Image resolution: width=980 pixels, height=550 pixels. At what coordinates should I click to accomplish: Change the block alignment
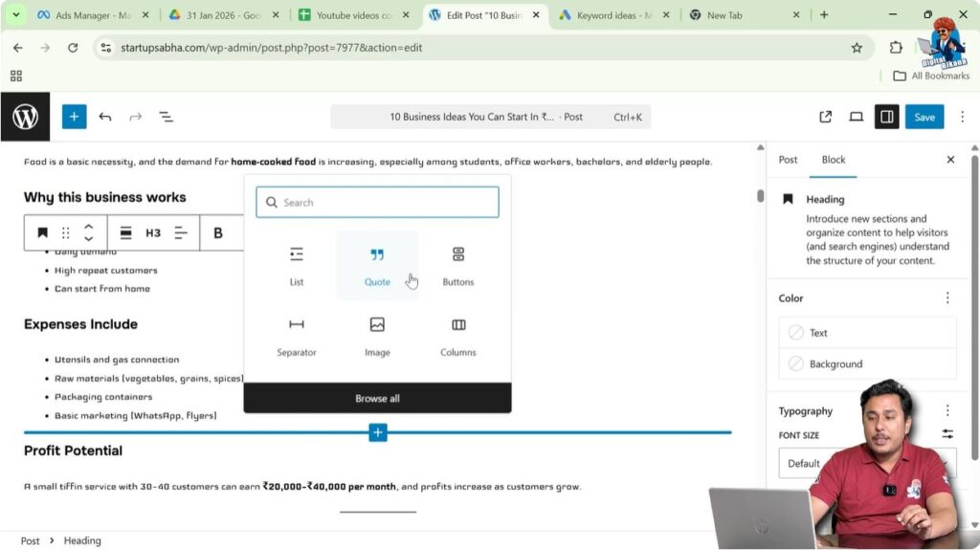pyautogui.click(x=125, y=233)
